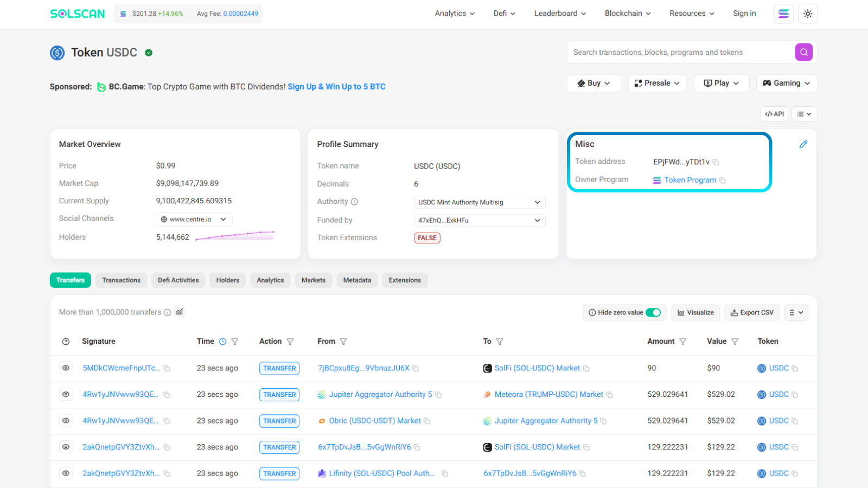Click the info icon beside 1,000,000 transfers

click(167, 312)
